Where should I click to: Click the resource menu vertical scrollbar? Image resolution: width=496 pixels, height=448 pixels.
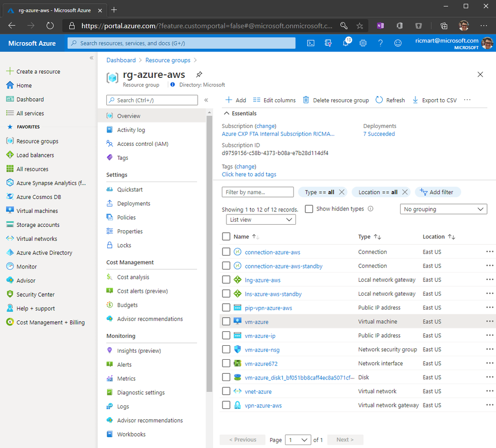coord(209,253)
